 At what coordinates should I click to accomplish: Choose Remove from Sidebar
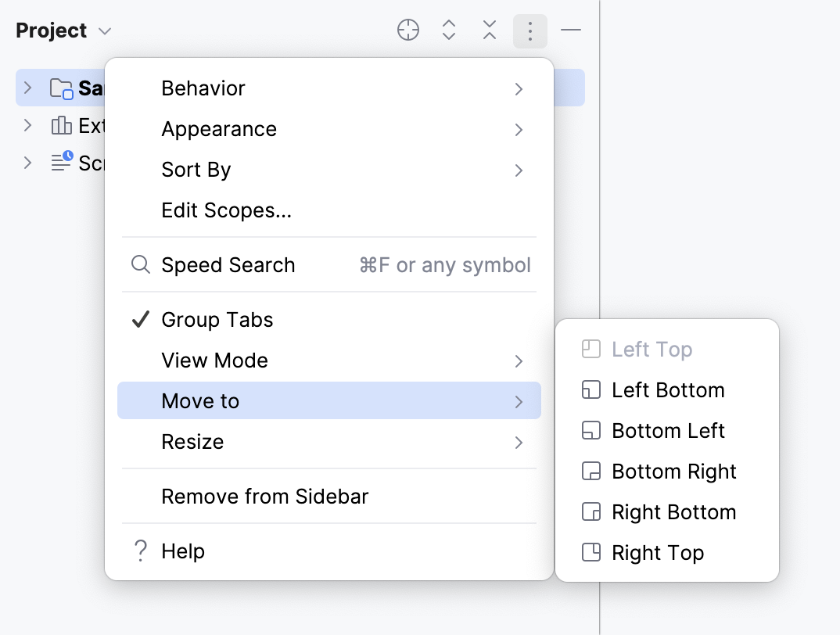click(x=264, y=496)
